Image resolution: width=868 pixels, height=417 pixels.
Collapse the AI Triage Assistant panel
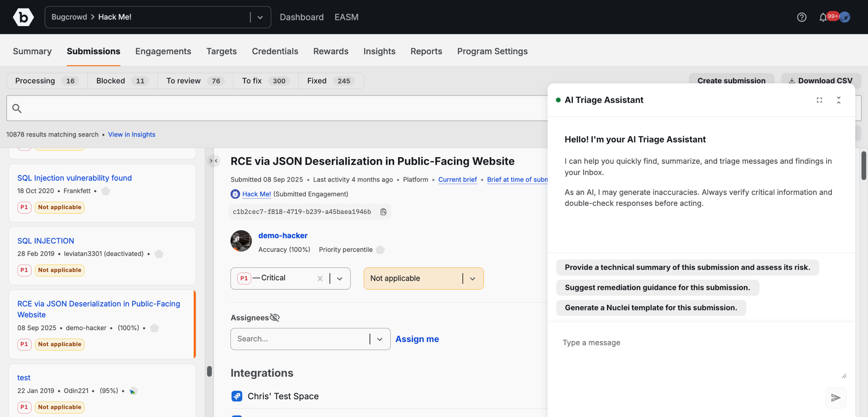tap(839, 100)
